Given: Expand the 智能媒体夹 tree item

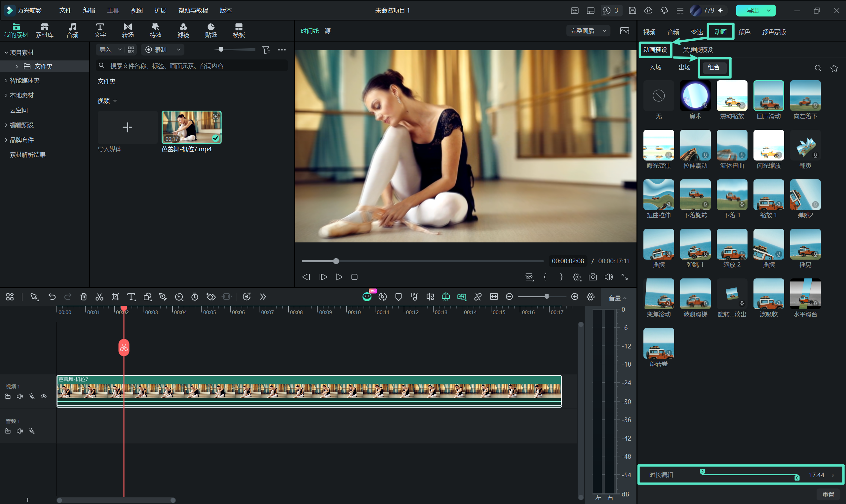Looking at the screenshot, I should click(x=6, y=81).
